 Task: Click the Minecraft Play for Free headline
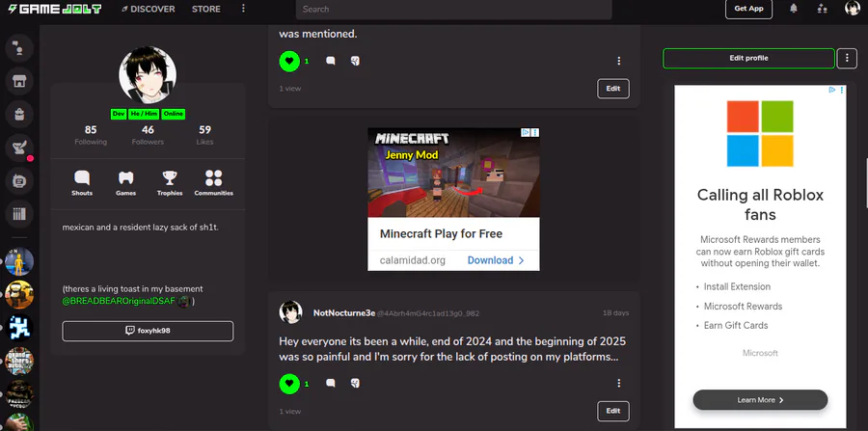(441, 233)
